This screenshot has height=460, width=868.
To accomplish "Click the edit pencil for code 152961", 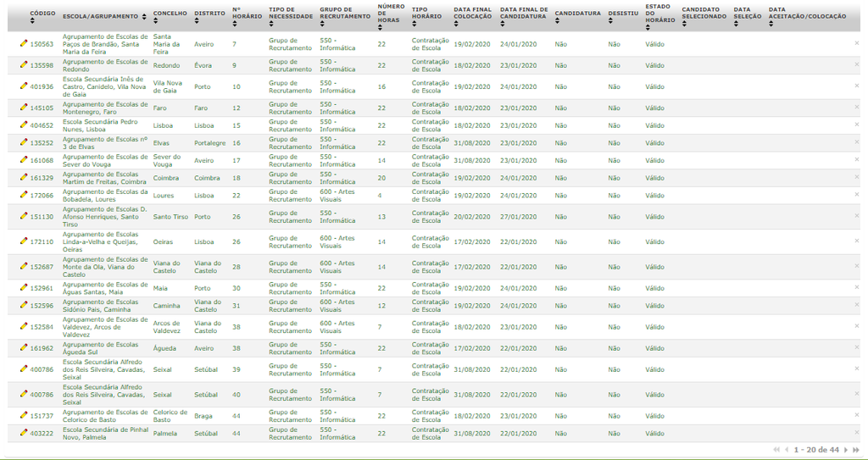I will pos(24,288).
